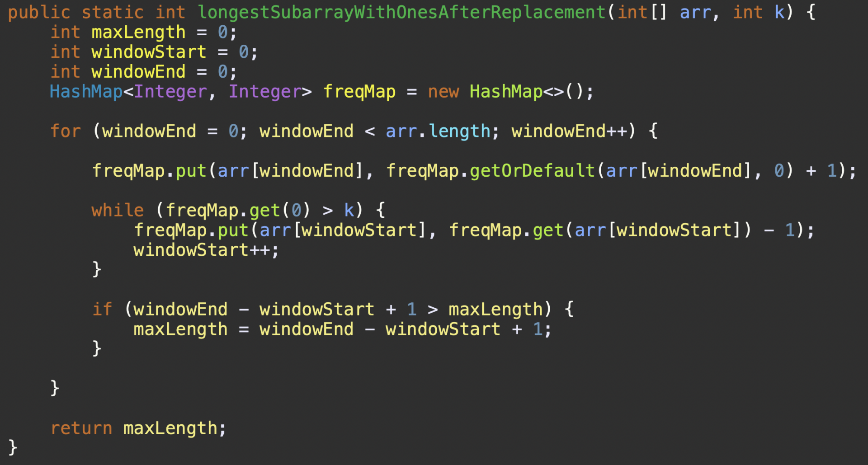Place cursor on the 'public' keyword
The image size is (868, 465).
point(39,12)
